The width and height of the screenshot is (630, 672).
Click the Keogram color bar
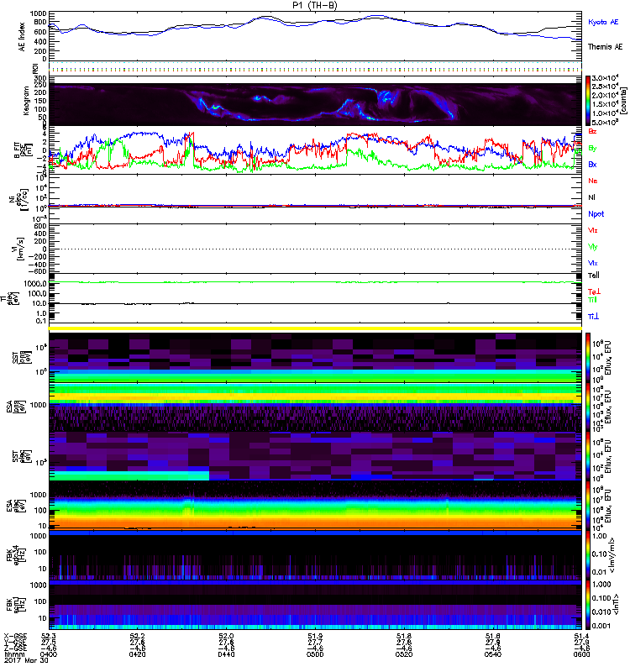coord(588,100)
